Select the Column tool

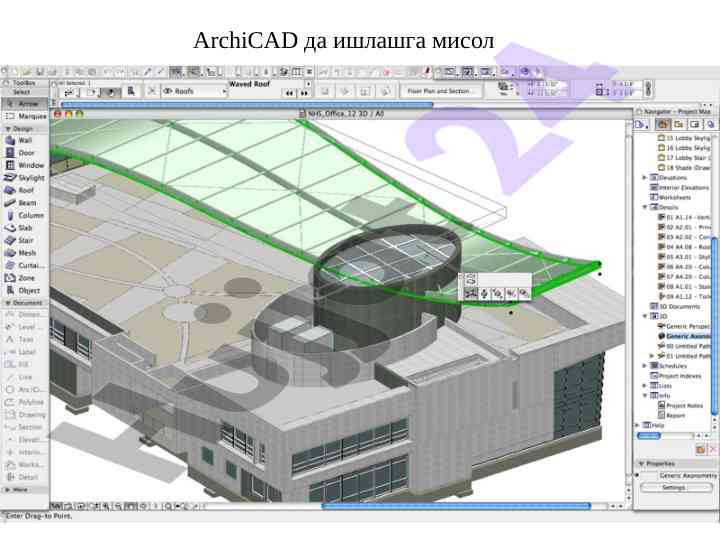pyautogui.click(x=24, y=215)
